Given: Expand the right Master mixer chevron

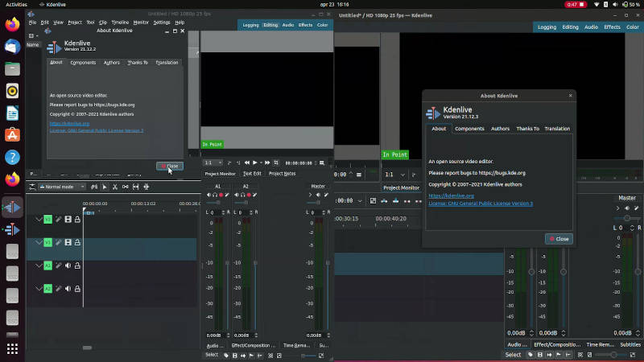Looking at the screenshot, I should (x=617, y=208).
